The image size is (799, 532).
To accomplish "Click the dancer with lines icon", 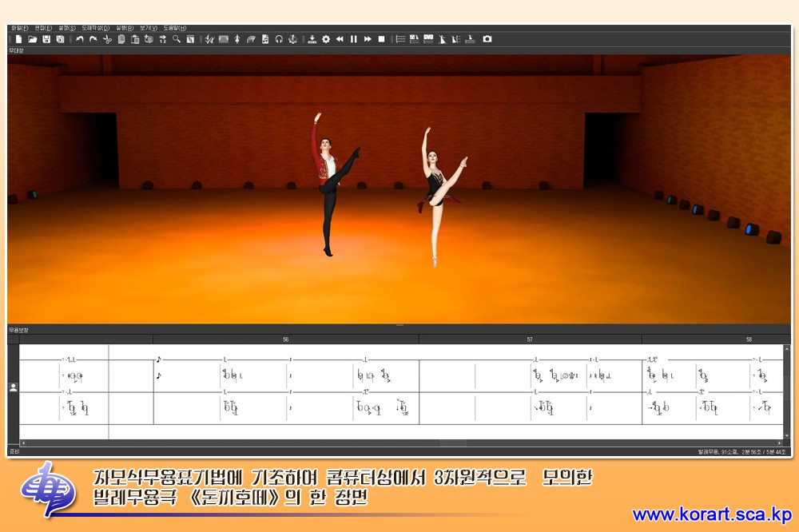I will [x=456, y=39].
